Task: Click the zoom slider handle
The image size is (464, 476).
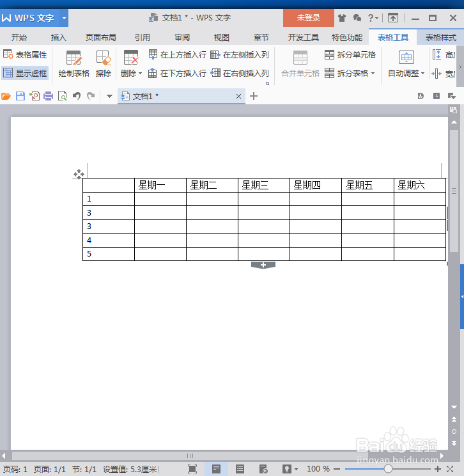Action: pyautogui.click(x=388, y=469)
